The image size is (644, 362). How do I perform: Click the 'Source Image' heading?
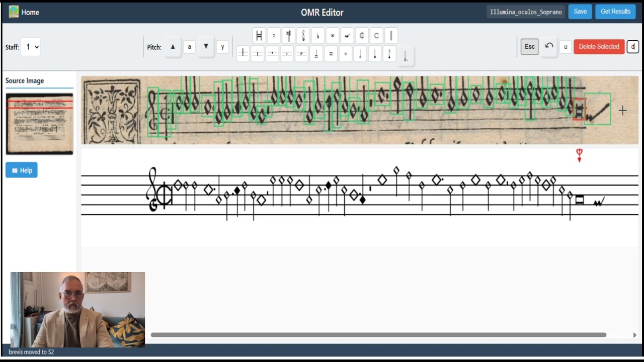pyautogui.click(x=25, y=80)
